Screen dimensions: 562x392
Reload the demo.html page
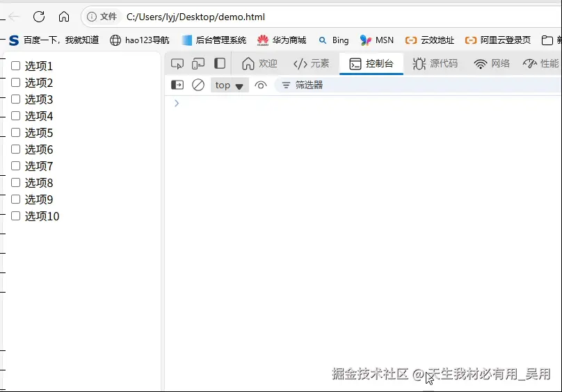[x=39, y=17]
